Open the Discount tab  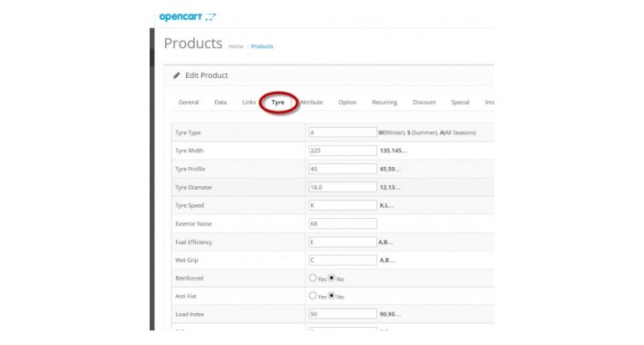click(x=424, y=102)
